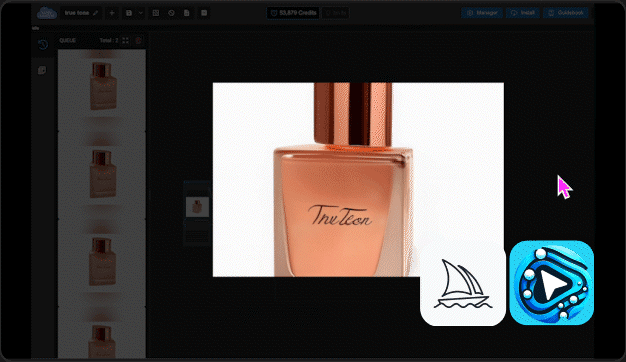Open the 53,879 Credits button
Viewport: 626px width, 362px height.
click(293, 13)
